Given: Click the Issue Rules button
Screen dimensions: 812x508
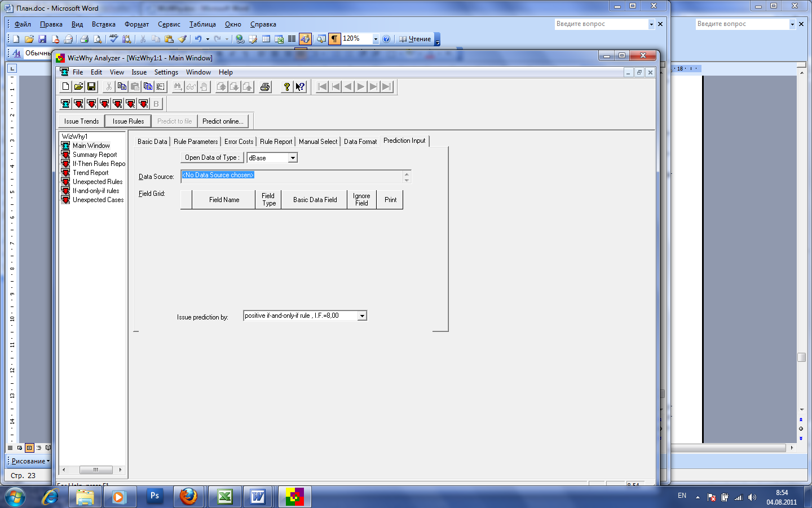Looking at the screenshot, I should [x=128, y=121].
